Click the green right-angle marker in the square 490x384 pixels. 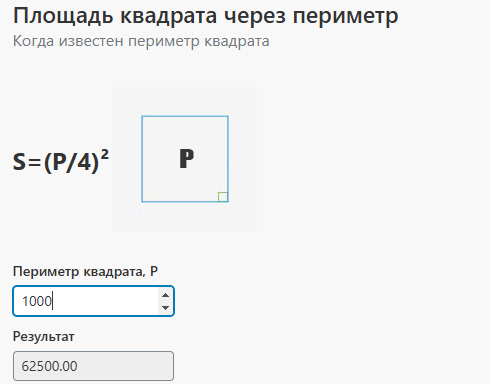pos(223,197)
